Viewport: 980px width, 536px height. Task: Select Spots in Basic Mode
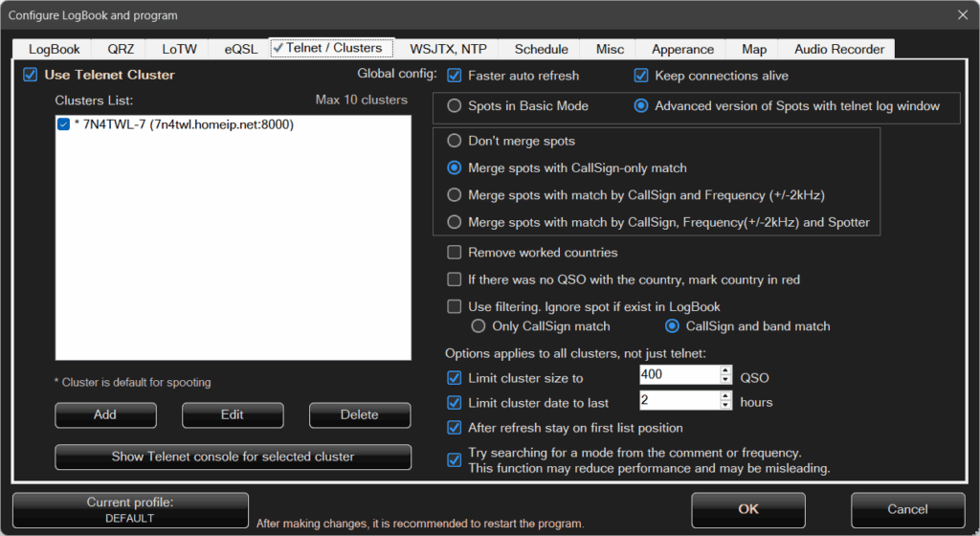(455, 106)
